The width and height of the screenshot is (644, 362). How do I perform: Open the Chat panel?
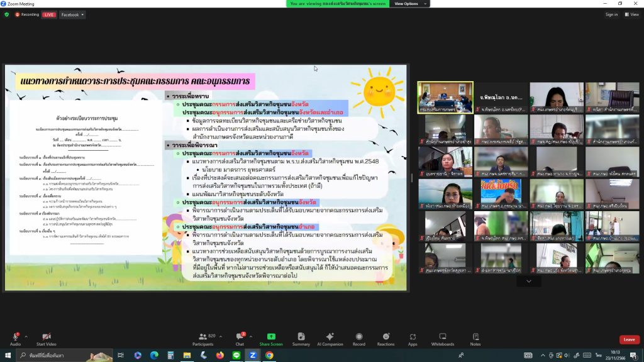click(x=240, y=338)
